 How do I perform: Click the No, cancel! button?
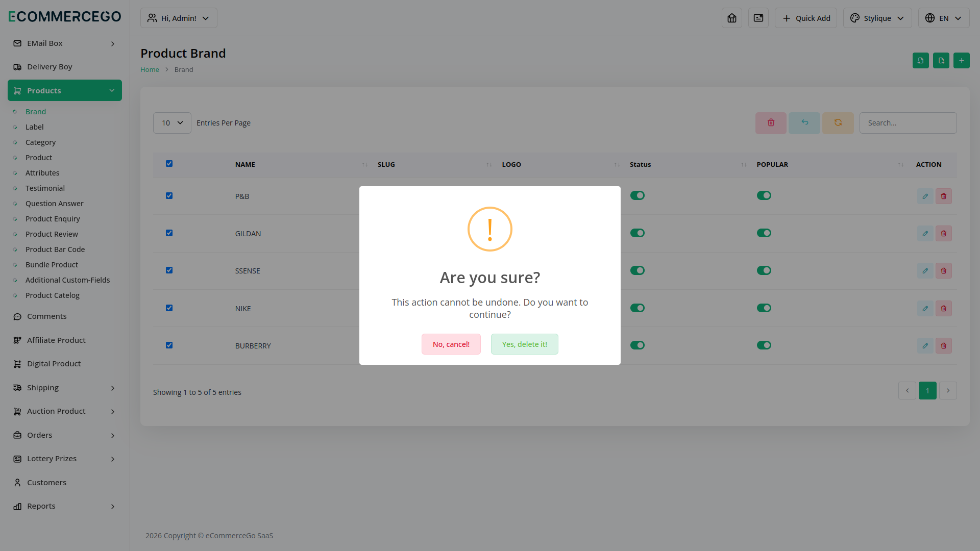point(451,344)
